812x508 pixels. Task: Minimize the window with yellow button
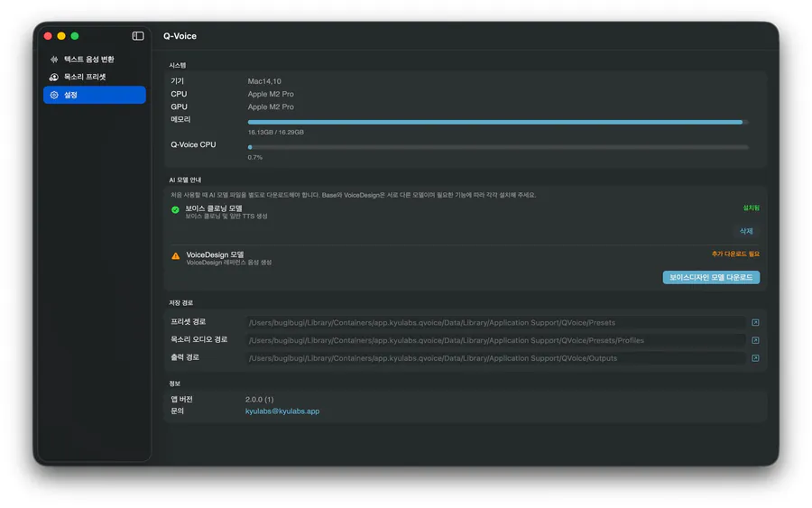click(61, 36)
